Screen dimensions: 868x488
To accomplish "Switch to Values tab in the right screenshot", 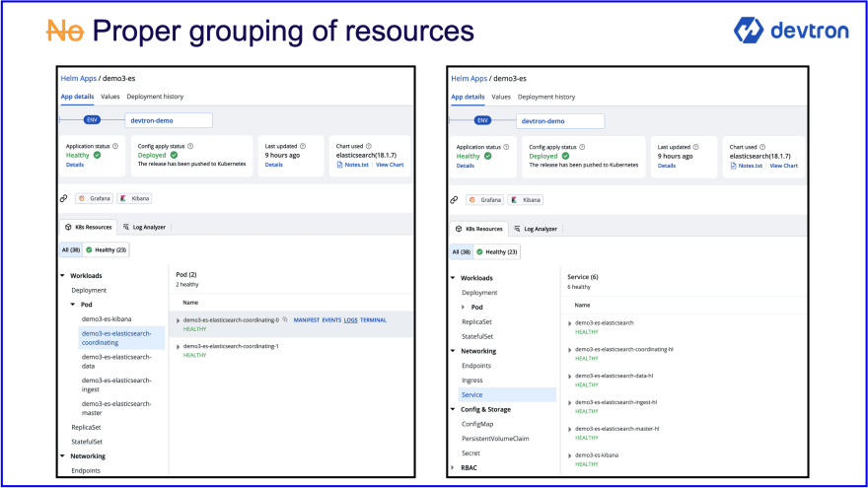I will pos(501,97).
